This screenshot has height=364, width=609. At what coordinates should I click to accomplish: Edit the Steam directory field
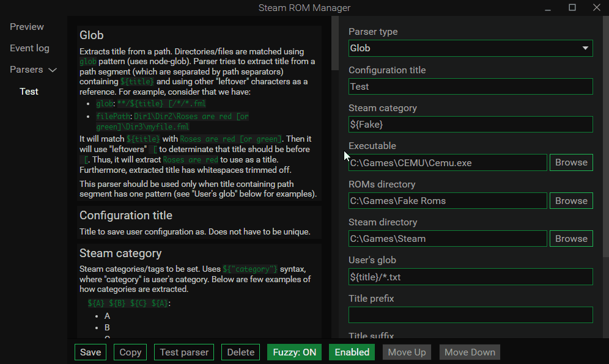448,239
